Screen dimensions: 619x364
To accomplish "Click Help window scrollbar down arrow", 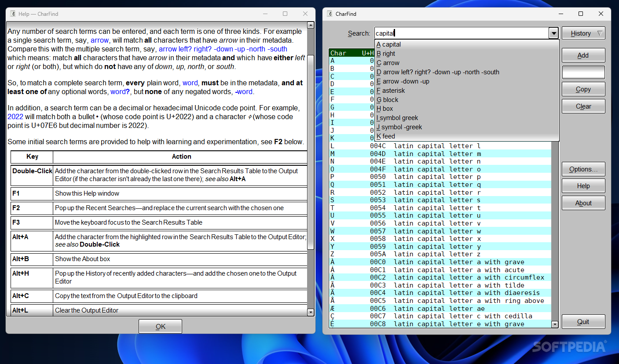I will click(311, 312).
